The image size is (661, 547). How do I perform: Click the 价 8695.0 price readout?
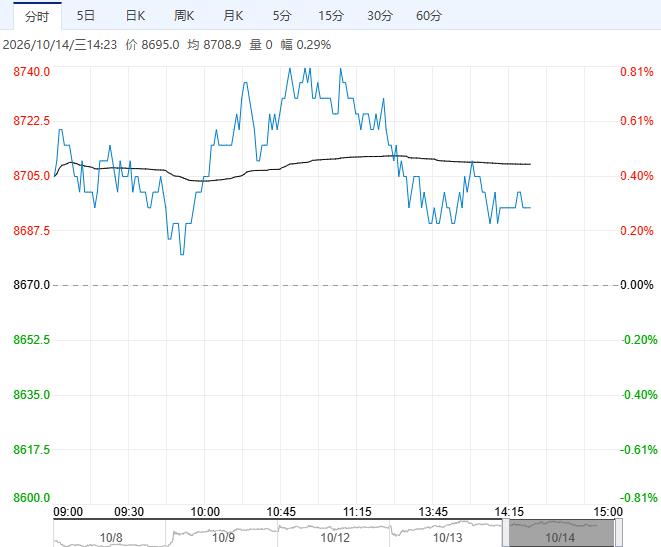click(152, 45)
